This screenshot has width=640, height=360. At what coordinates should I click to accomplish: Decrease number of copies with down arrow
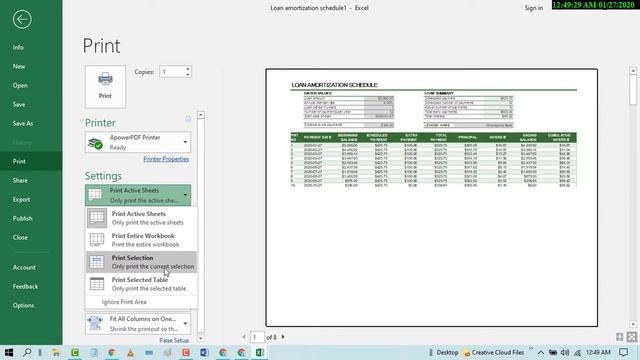[188, 75]
